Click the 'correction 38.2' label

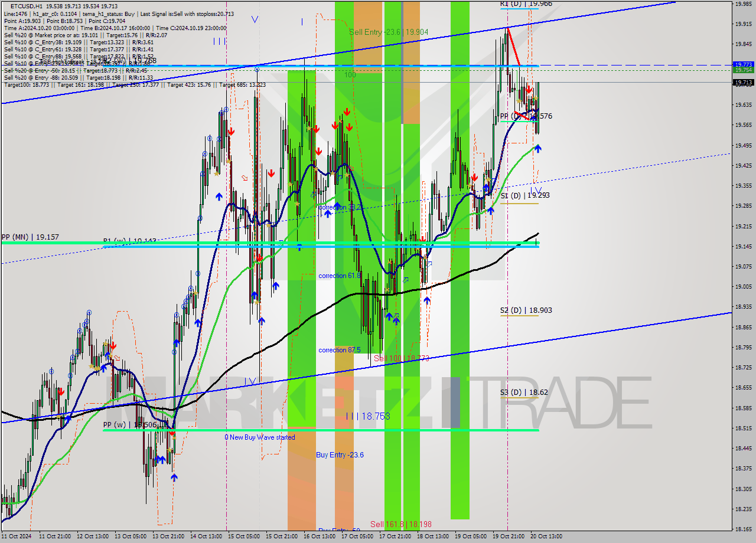tap(340, 208)
